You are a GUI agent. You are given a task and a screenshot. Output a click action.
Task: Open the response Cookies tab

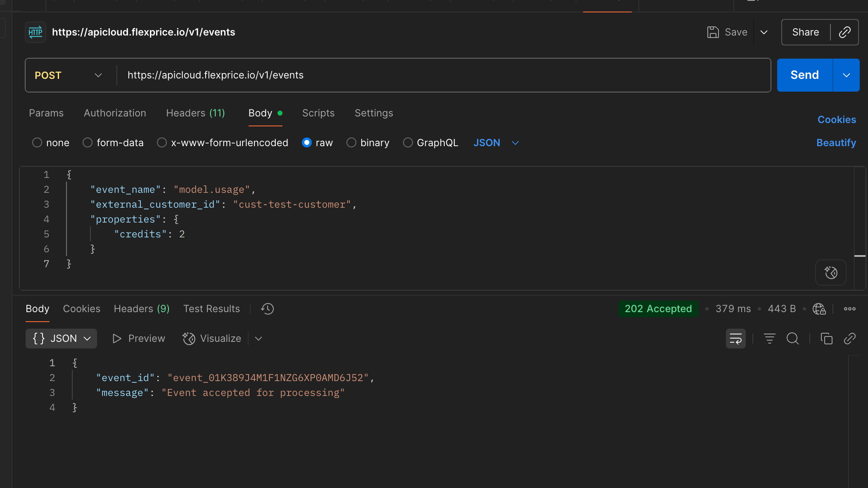pyautogui.click(x=81, y=309)
